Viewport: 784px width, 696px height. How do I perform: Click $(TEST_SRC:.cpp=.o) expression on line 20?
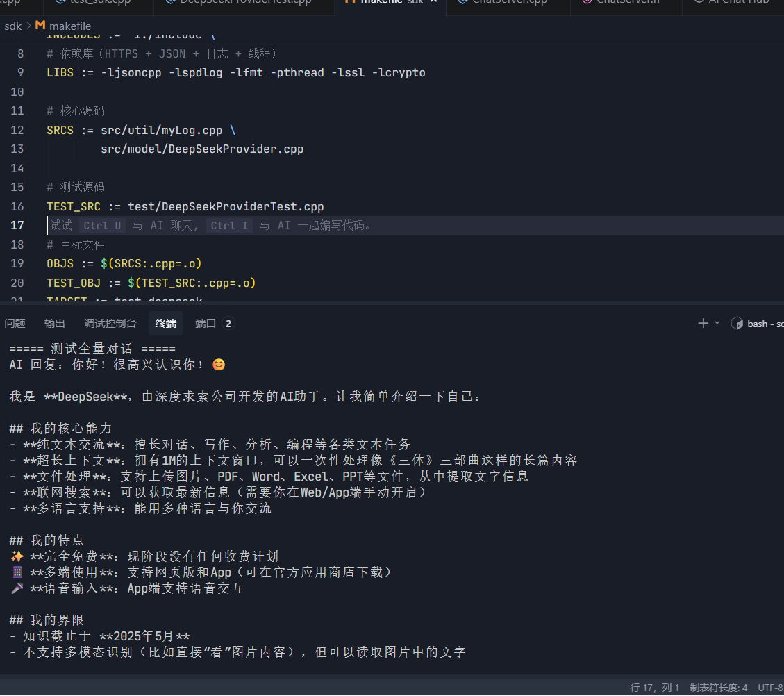(x=192, y=283)
